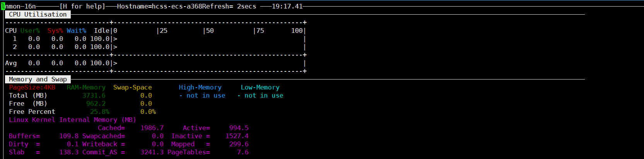Click the 'CPU Utilisation' section header
Viewport: 644px width, 159px height.
point(38,15)
